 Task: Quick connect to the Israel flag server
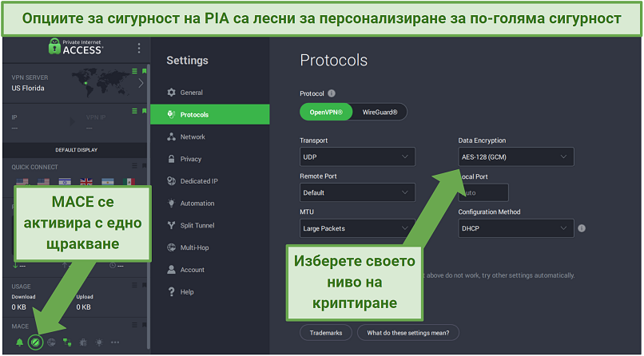point(65,181)
